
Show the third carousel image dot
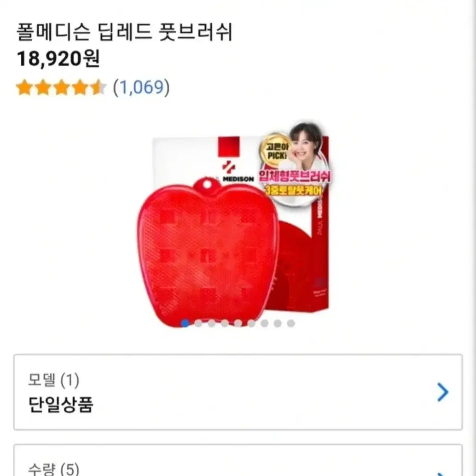(x=212, y=323)
